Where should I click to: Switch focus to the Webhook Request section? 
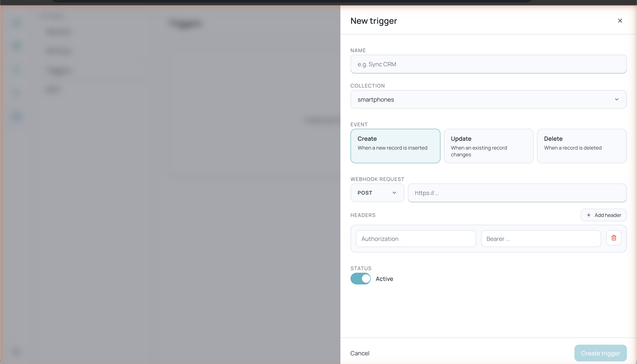click(x=517, y=193)
